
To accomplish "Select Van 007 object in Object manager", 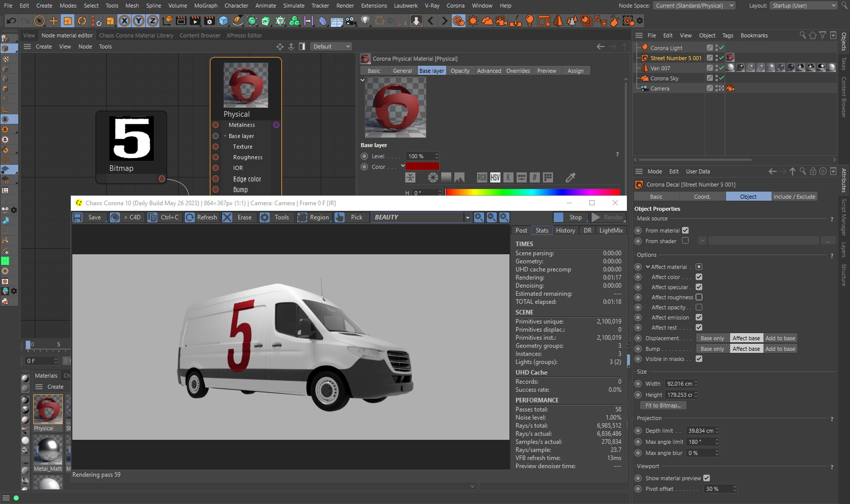I will [660, 68].
